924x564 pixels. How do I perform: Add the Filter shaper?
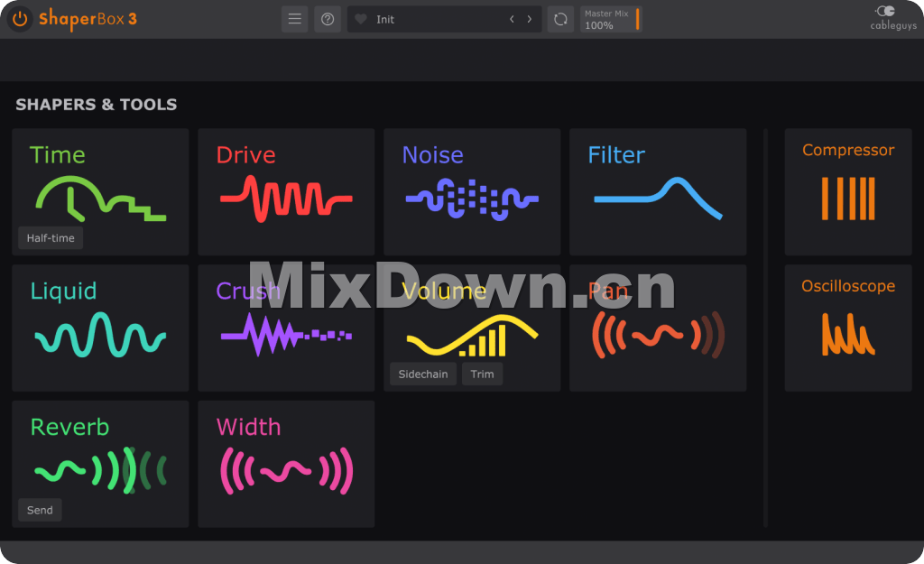point(658,192)
